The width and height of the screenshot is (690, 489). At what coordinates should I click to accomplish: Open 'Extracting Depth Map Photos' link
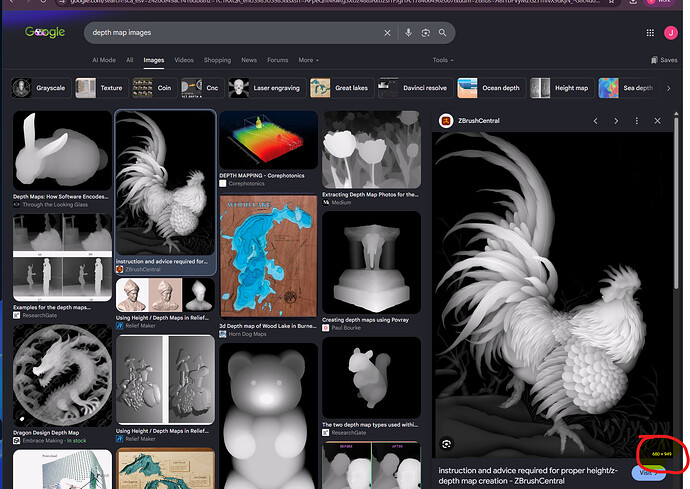370,194
